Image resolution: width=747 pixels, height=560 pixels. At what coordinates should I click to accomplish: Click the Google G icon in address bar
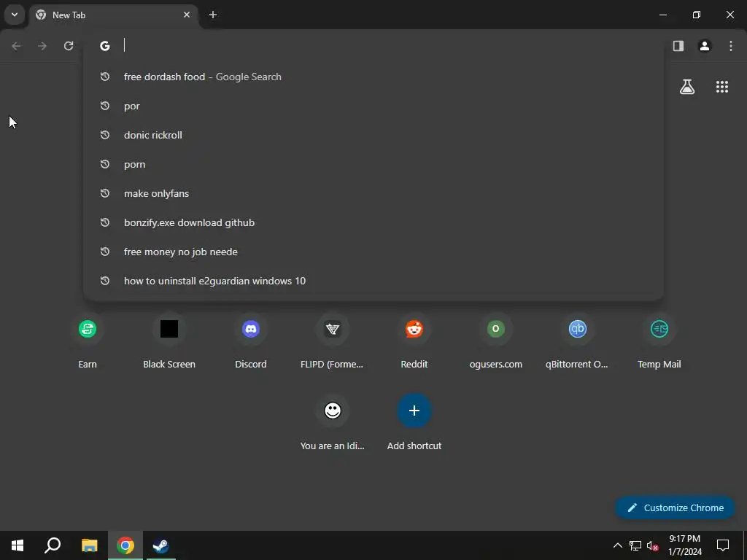coord(105,46)
